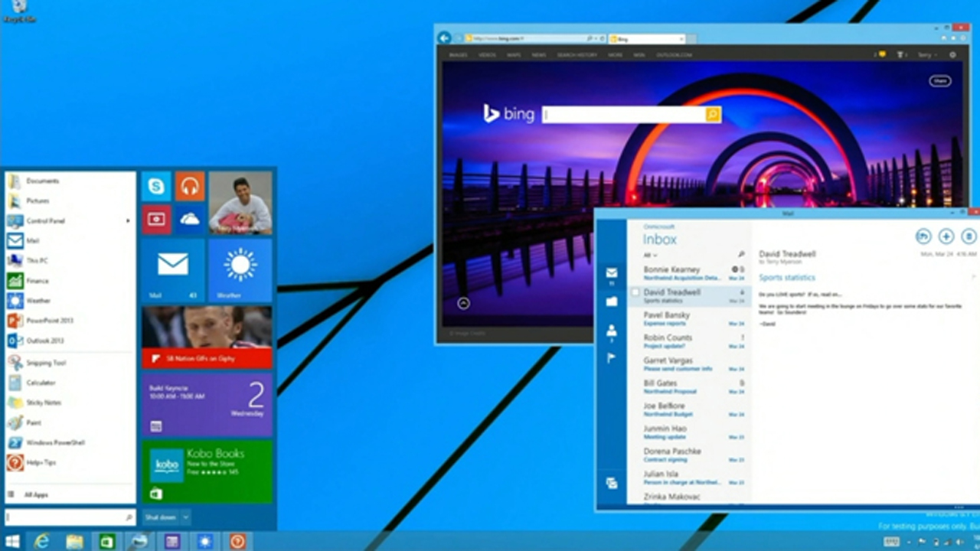Open the People view in Mail's sidebar
The height and width of the screenshot is (551, 980).
click(611, 331)
